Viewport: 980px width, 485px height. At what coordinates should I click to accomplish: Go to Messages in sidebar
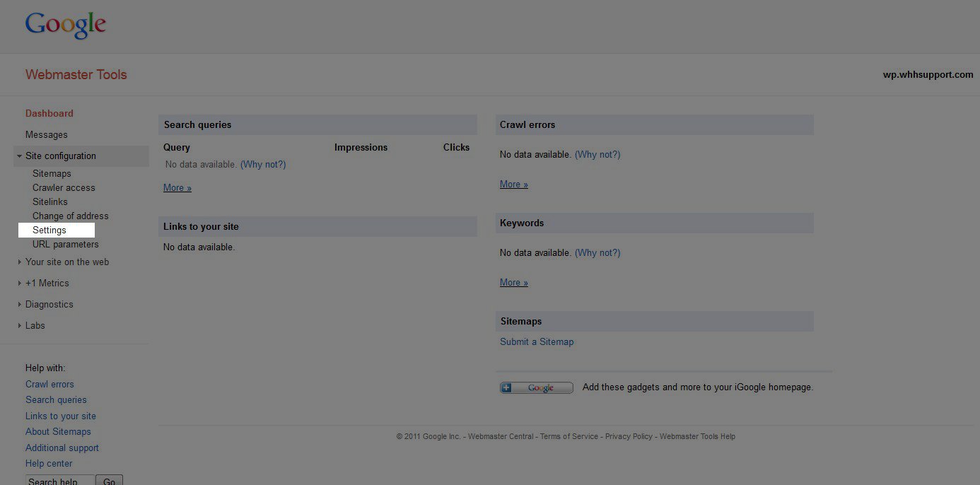pos(47,134)
